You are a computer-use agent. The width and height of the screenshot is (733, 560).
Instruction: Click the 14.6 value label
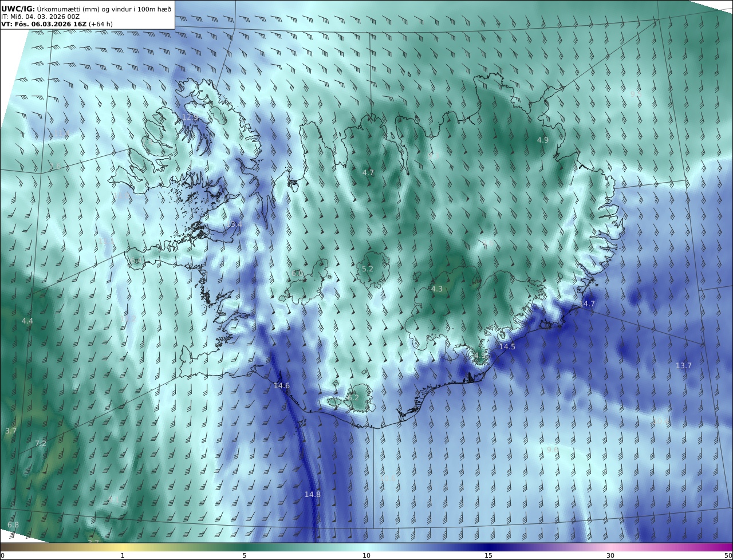(281, 385)
